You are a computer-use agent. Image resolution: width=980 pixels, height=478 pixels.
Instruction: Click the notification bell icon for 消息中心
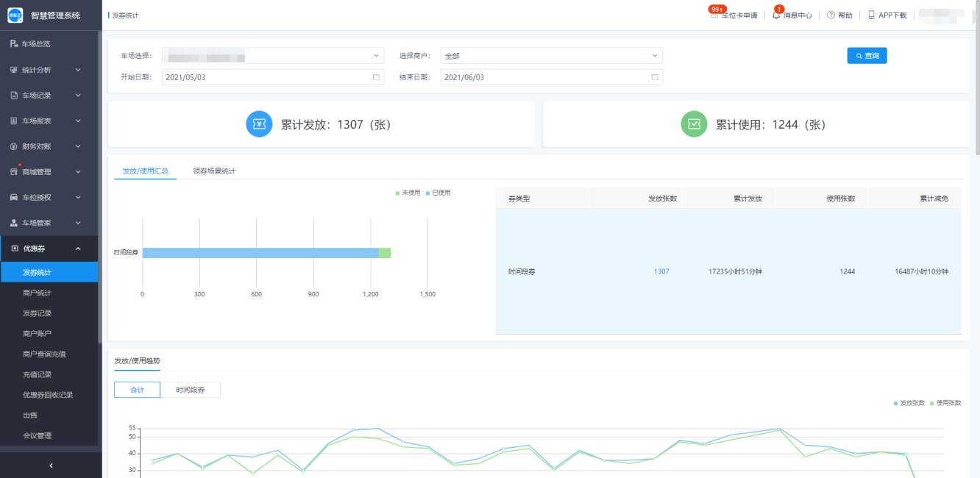(776, 15)
